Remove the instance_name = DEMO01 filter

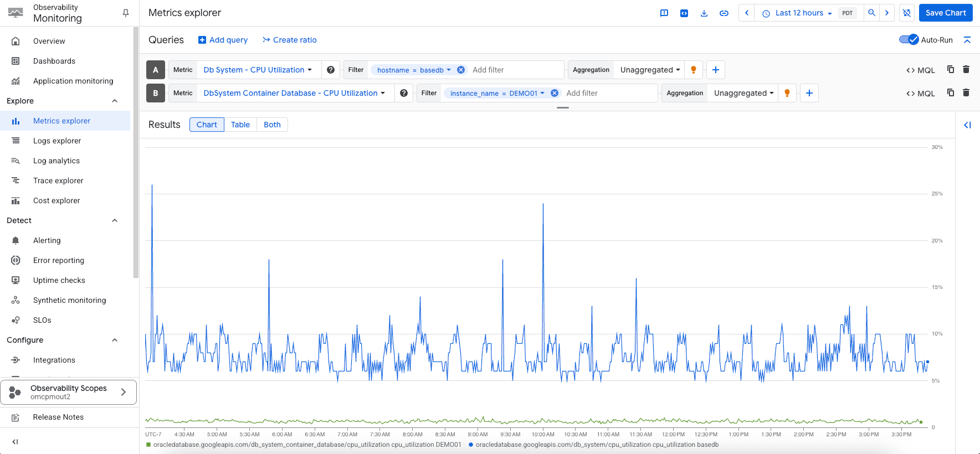555,93
